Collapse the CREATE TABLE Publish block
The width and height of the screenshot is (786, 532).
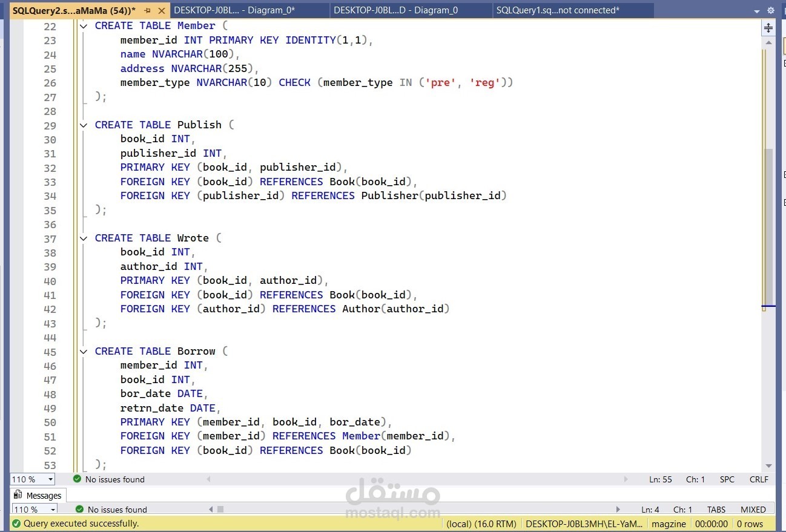84,125
